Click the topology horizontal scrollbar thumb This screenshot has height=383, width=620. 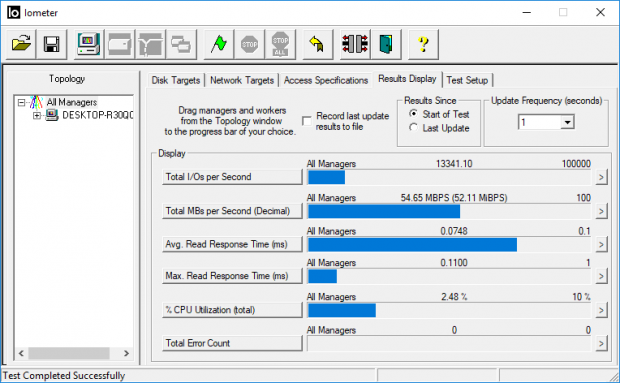coord(69,353)
